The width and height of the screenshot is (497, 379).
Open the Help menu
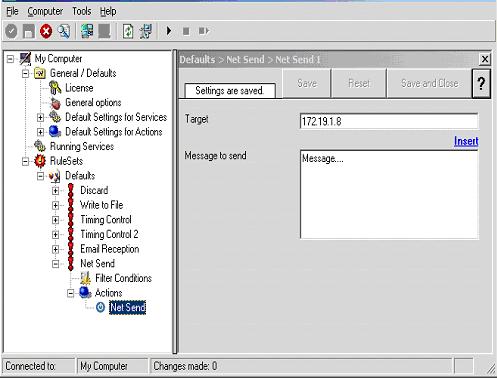108,12
